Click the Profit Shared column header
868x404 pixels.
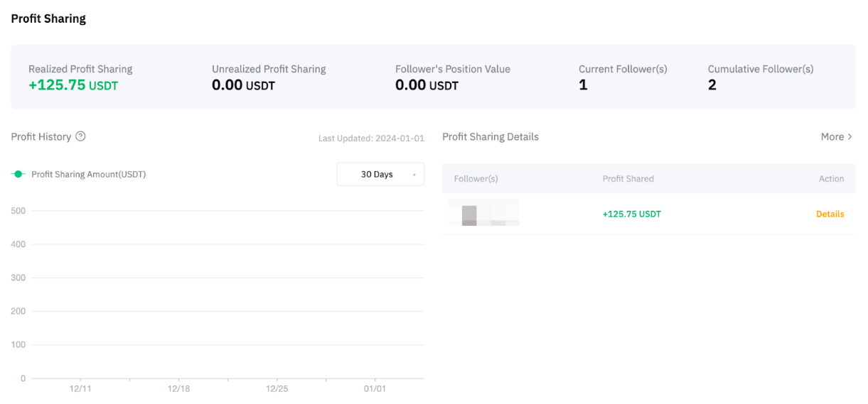click(x=628, y=179)
